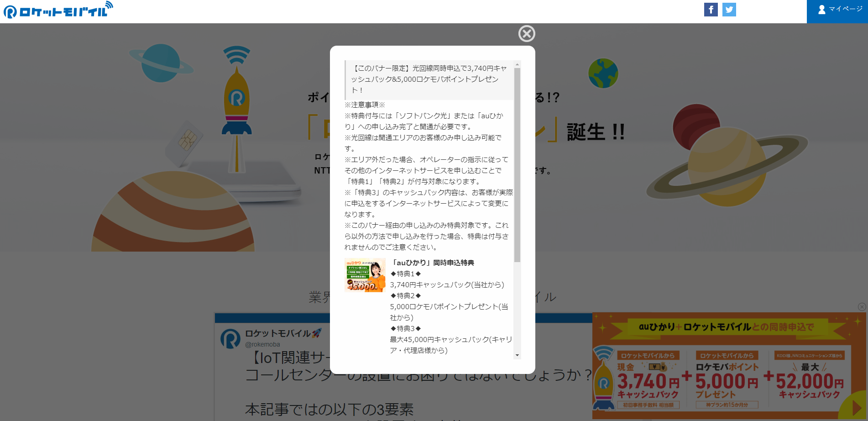The height and width of the screenshot is (421, 868).
Task: Open the Facebook page icon in header
Action: pos(711,10)
